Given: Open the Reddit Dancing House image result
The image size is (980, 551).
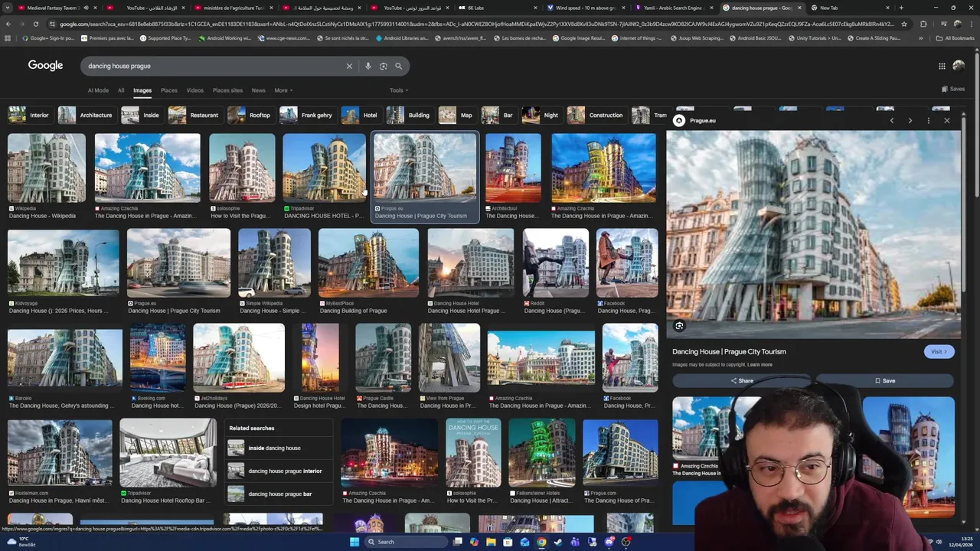Looking at the screenshot, I should (556, 262).
